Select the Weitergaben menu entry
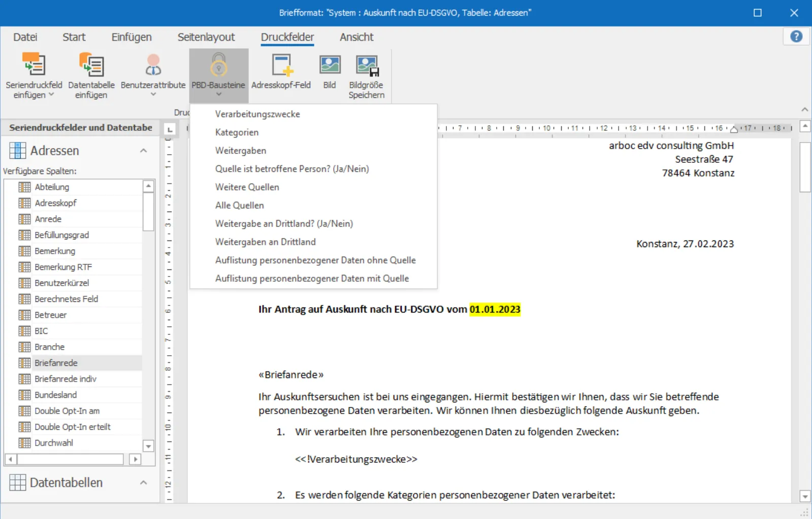 pos(313,151)
